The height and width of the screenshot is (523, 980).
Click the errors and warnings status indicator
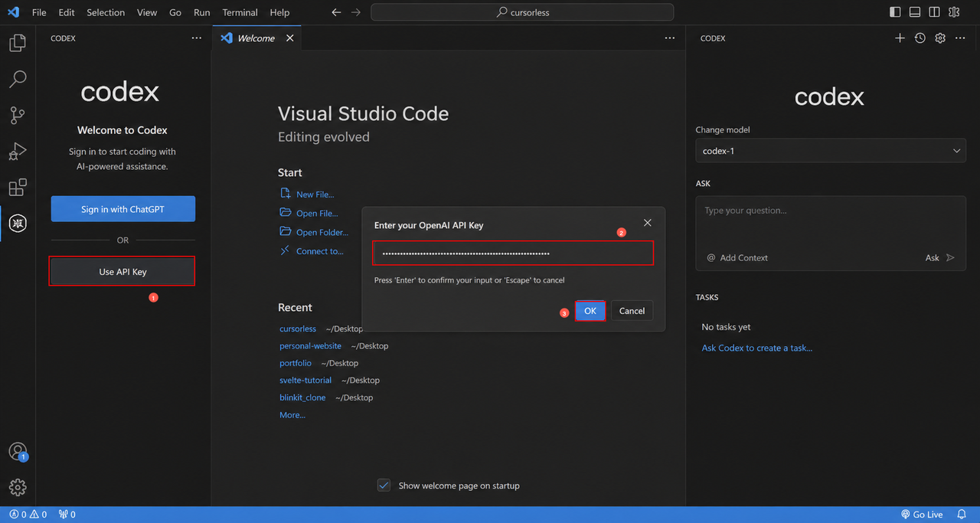[x=28, y=515]
